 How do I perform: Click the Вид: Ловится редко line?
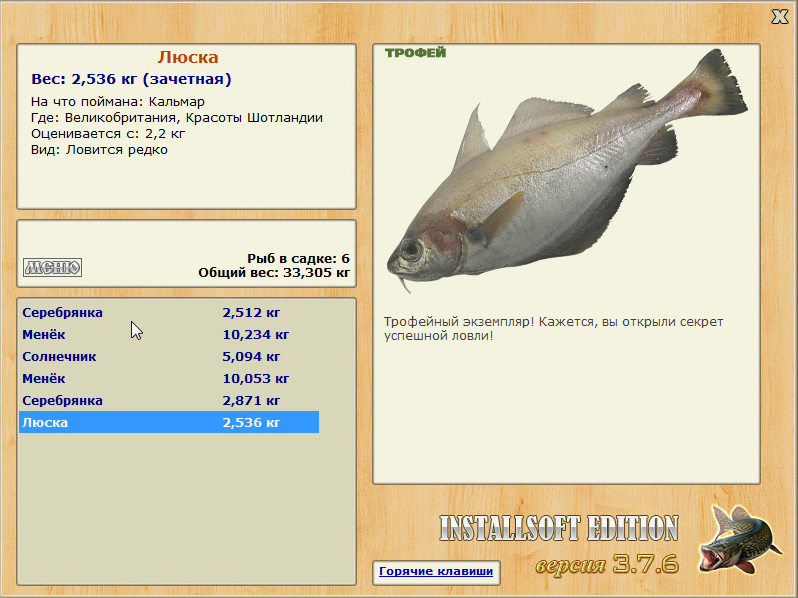(99, 150)
